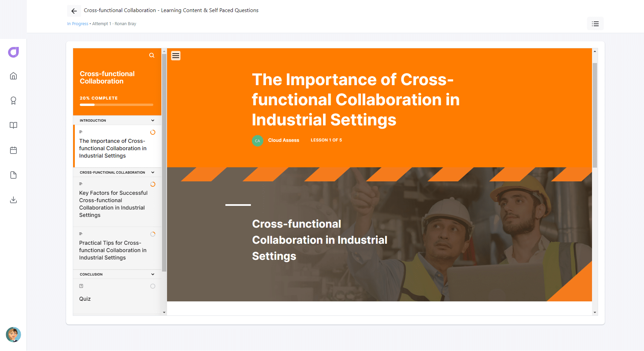Click the content scroll down arrow

pyautogui.click(x=595, y=312)
